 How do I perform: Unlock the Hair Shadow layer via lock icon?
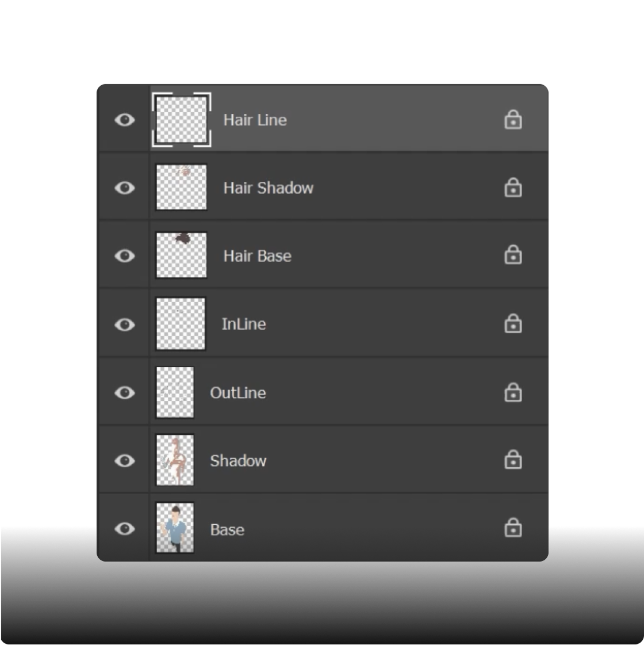[x=513, y=188]
